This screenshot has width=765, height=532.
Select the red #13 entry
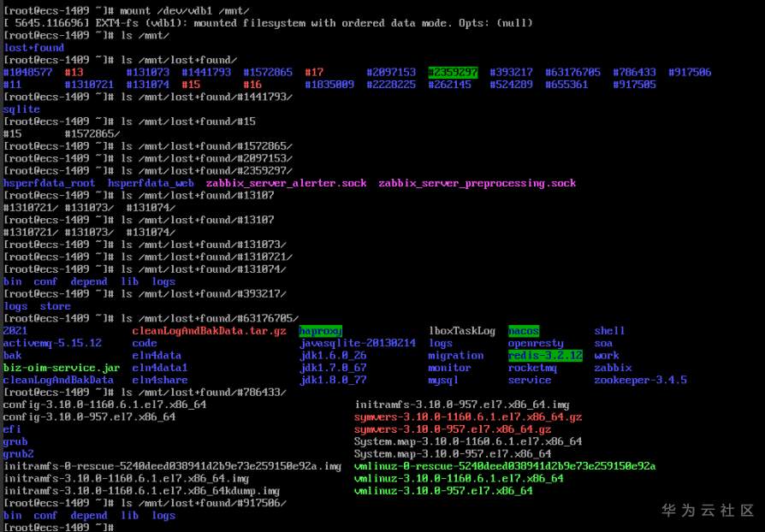74,73
